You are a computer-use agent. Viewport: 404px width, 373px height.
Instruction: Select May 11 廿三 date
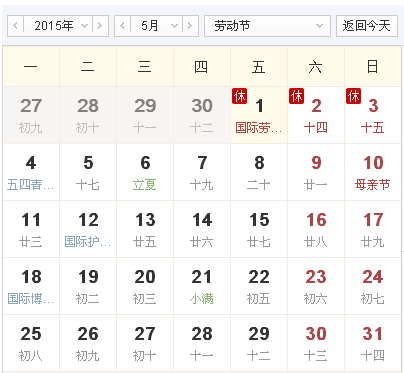point(31,229)
